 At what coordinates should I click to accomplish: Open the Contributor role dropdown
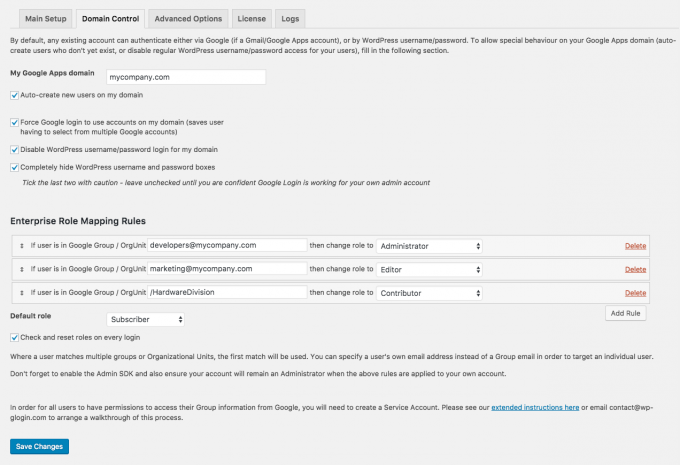coord(429,293)
